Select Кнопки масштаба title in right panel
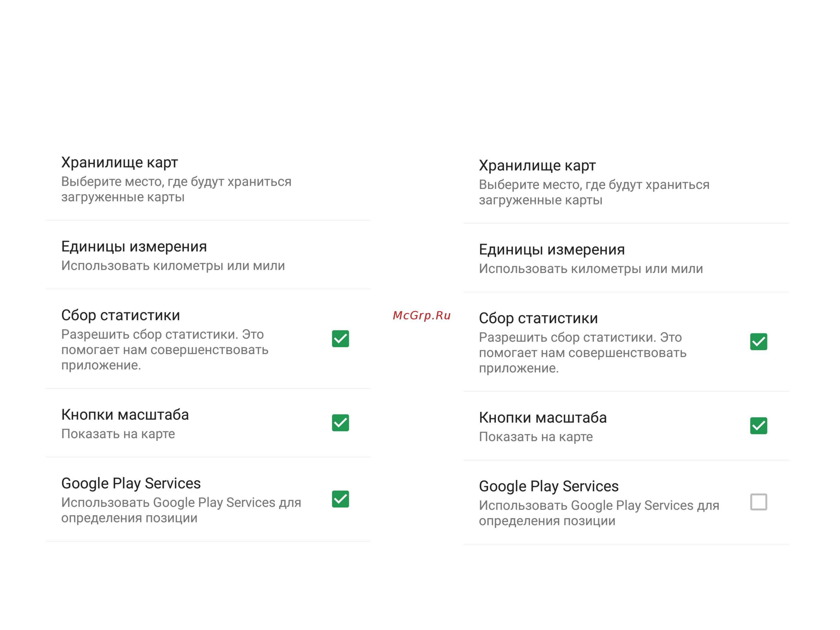The image size is (840, 630). (x=543, y=417)
